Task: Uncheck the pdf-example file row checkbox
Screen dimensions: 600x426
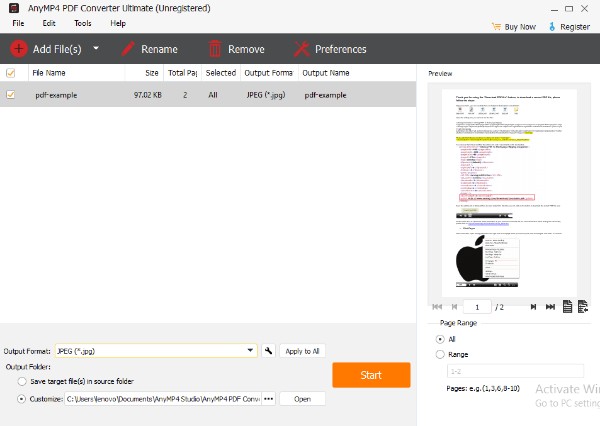Action: click(x=11, y=95)
